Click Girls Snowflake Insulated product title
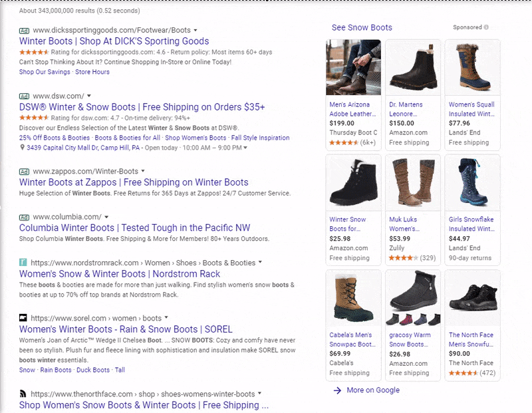Image resolution: width=532 pixels, height=413 pixels. pyautogui.click(x=471, y=224)
